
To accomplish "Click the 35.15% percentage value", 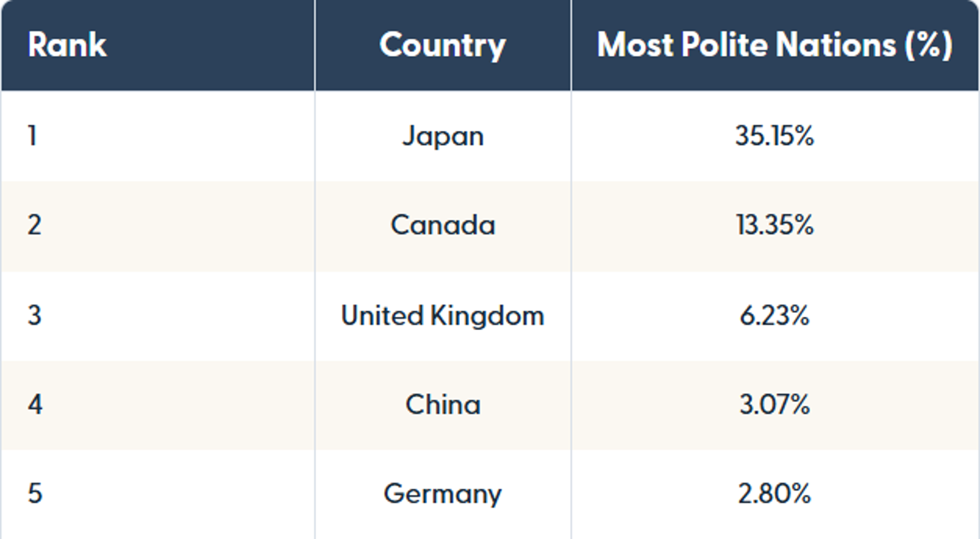I will (x=774, y=135).
